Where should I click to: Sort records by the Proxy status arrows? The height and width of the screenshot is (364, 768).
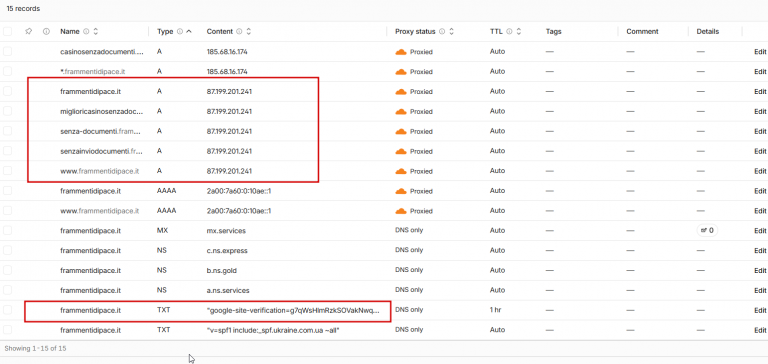(451, 31)
